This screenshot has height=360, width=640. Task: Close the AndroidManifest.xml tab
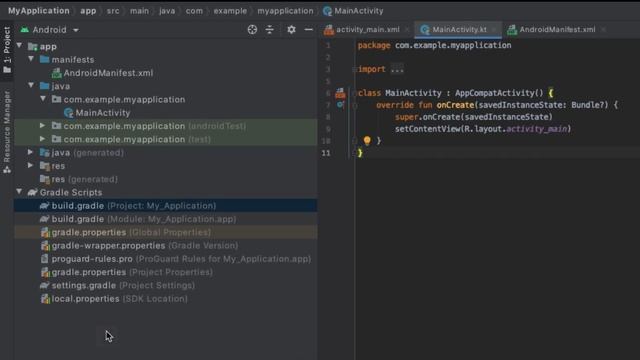[603, 29]
